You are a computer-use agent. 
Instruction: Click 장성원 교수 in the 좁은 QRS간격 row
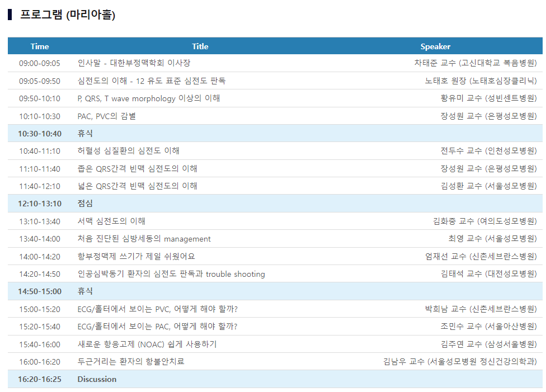pyautogui.click(x=488, y=168)
